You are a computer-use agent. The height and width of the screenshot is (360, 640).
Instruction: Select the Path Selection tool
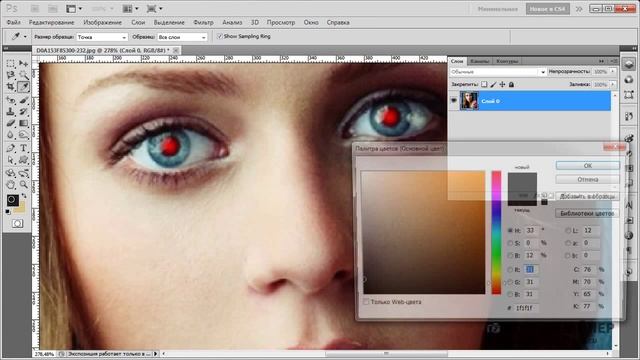pos(11,160)
